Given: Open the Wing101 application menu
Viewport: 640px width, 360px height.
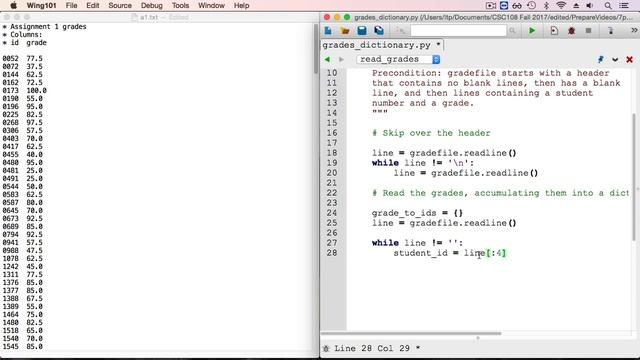Looking at the screenshot, I should click(x=41, y=5).
